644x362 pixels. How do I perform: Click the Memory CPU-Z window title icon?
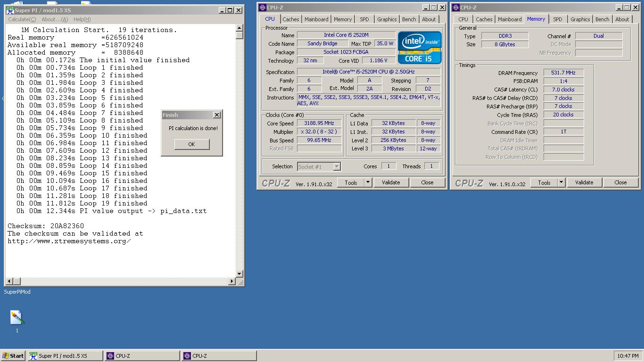(456, 8)
